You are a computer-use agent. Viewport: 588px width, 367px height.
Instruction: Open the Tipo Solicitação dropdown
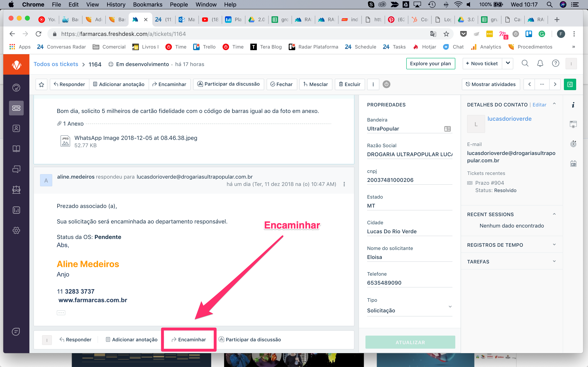pyautogui.click(x=409, y=310)
